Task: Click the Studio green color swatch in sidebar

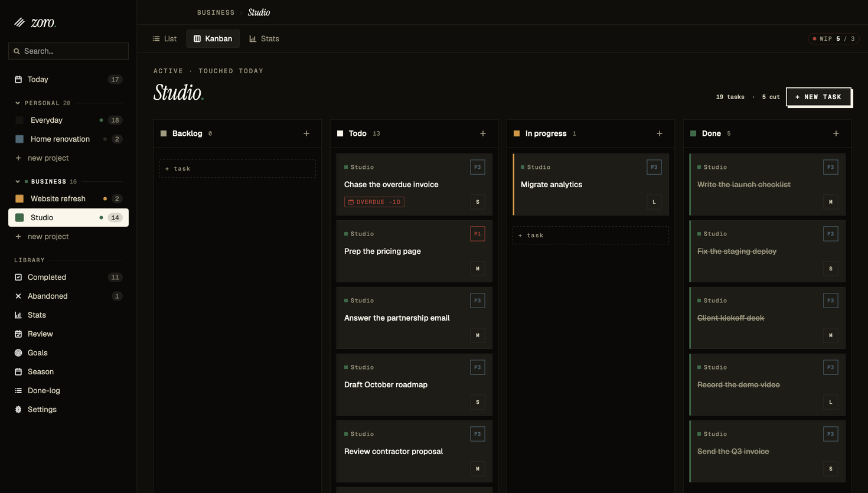Action: coord(19,218)
